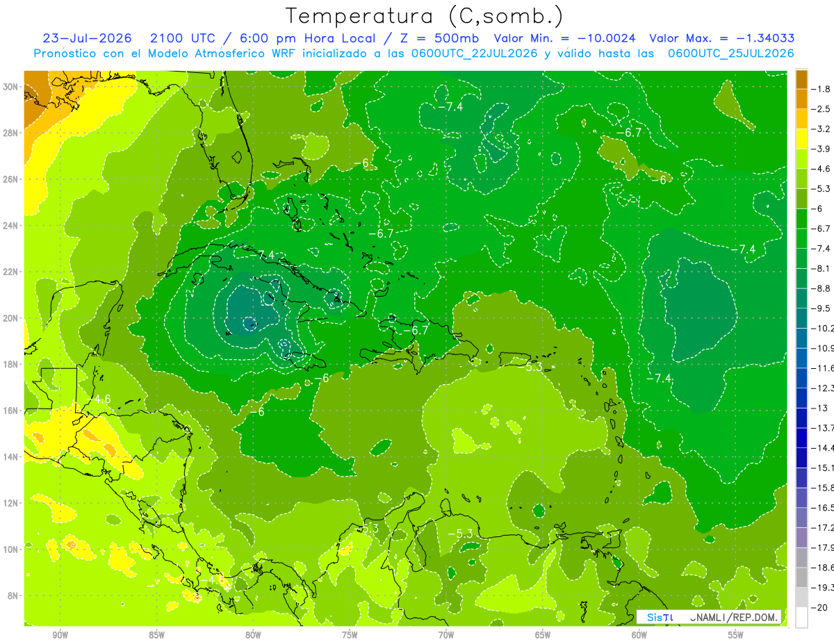Click the '12N' latitude axis label

pyautogui.click(x=10, y=503)
